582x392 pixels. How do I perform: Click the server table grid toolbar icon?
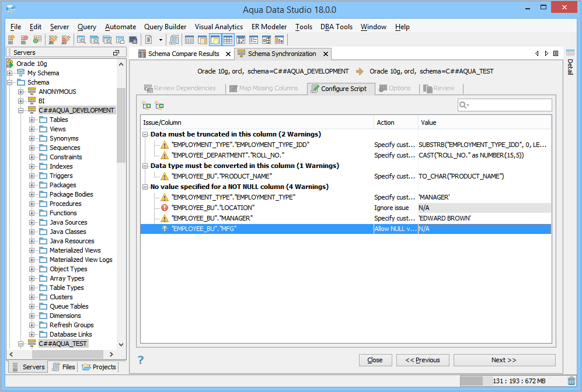37,40
